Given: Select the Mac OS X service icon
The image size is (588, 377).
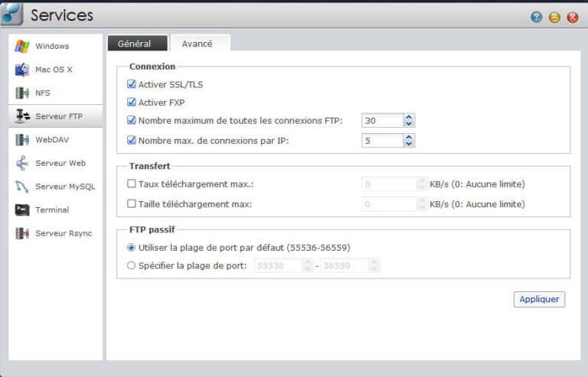Looking at the screenshot, I should point(22,70).
